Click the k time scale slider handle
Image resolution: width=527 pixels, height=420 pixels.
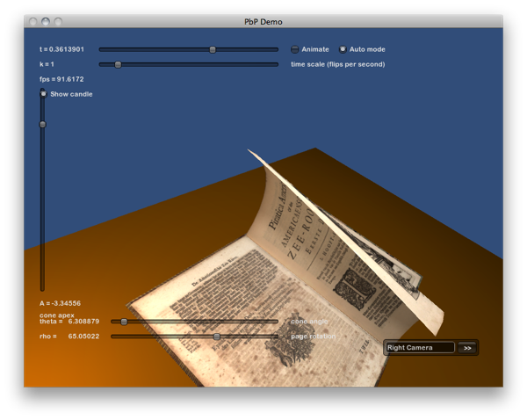(118, 64)
